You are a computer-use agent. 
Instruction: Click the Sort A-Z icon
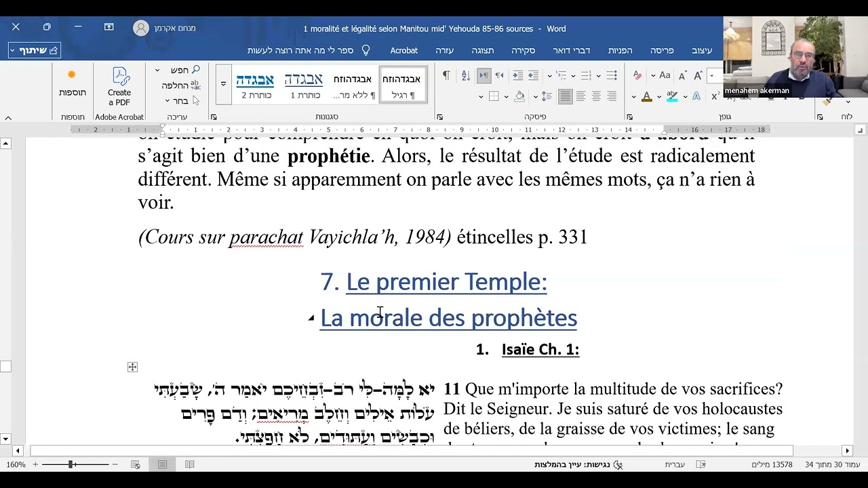(466, 76)
